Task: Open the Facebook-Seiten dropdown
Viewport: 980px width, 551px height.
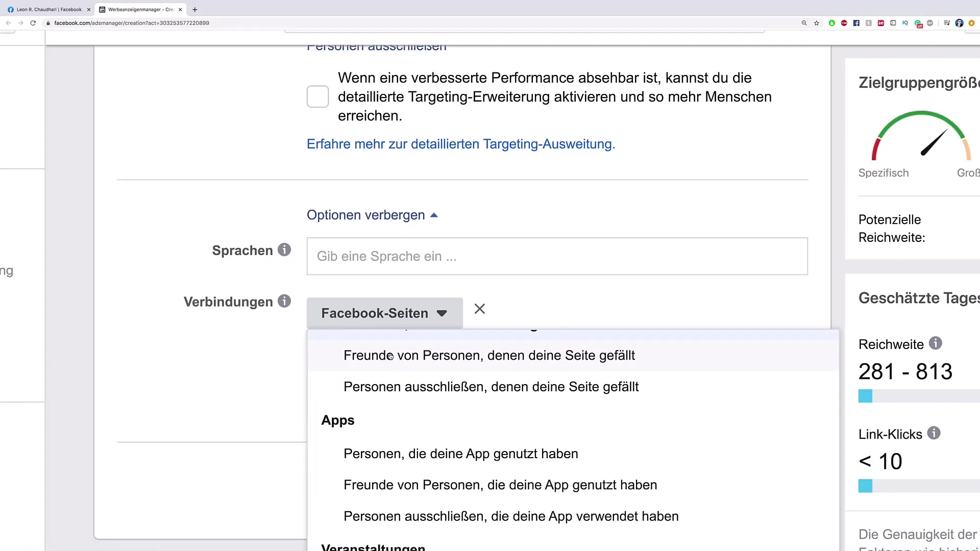Action: [x=384, y=313]
